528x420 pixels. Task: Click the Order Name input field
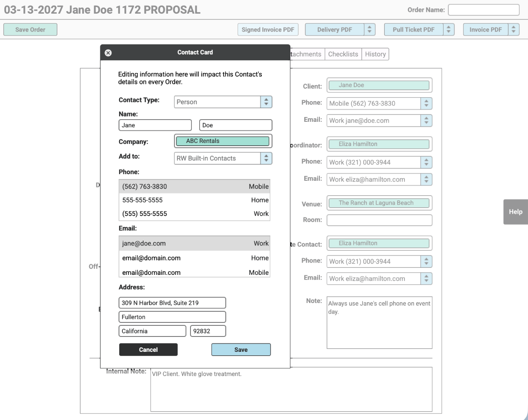tap(484, 10)
